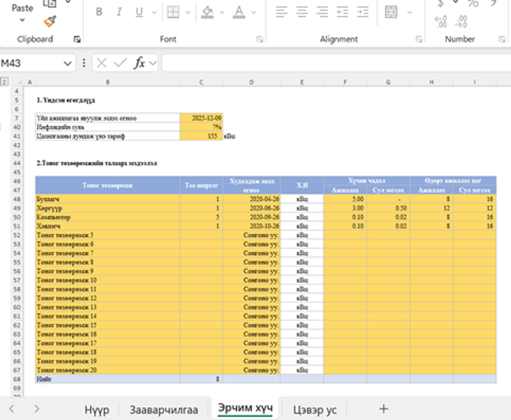
Task: Open the Paste options dropdown
Action: [22, 20]
